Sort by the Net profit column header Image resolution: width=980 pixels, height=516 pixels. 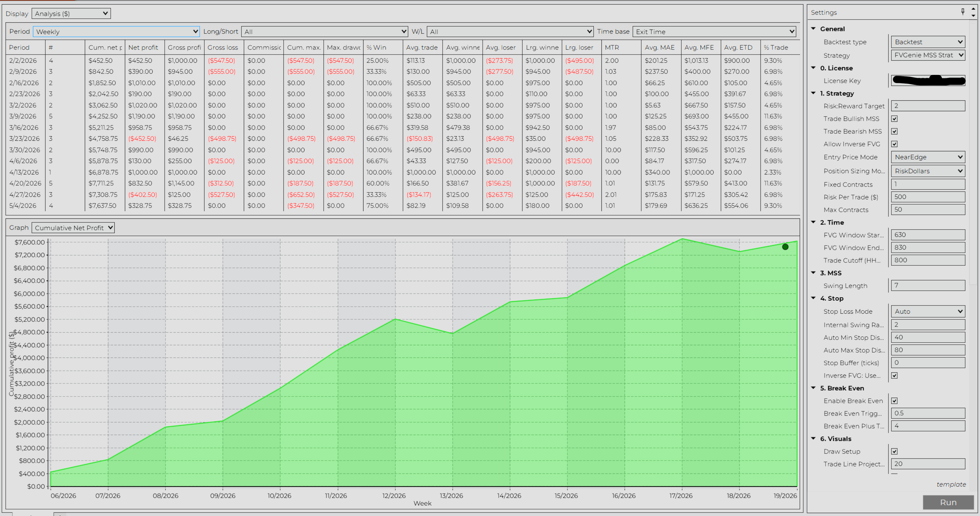144,47
